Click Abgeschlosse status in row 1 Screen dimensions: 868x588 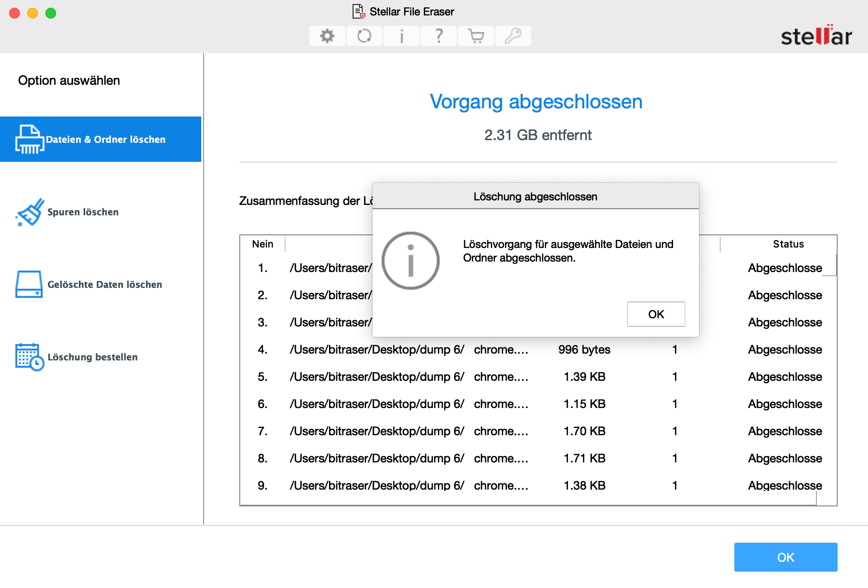(785, 268)
